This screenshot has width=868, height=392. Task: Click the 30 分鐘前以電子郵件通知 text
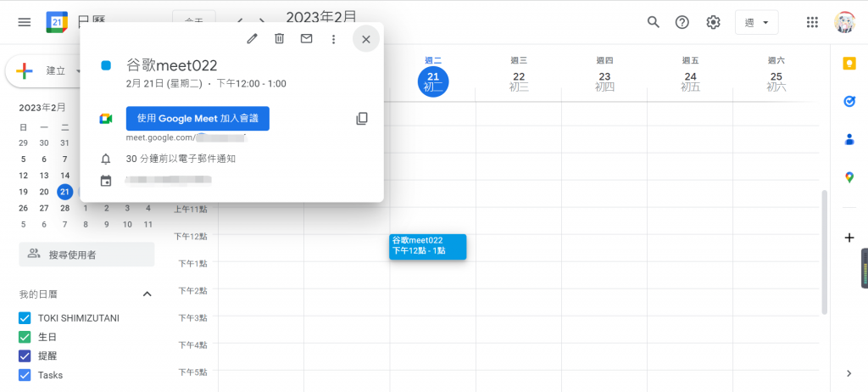[x=181, y=160]
